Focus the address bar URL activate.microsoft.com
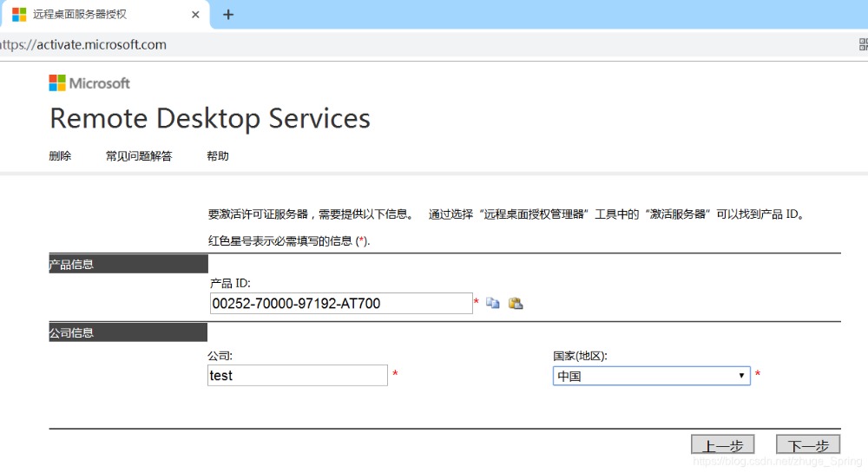The width and height of the screenshot is (868, 473). 87,45
